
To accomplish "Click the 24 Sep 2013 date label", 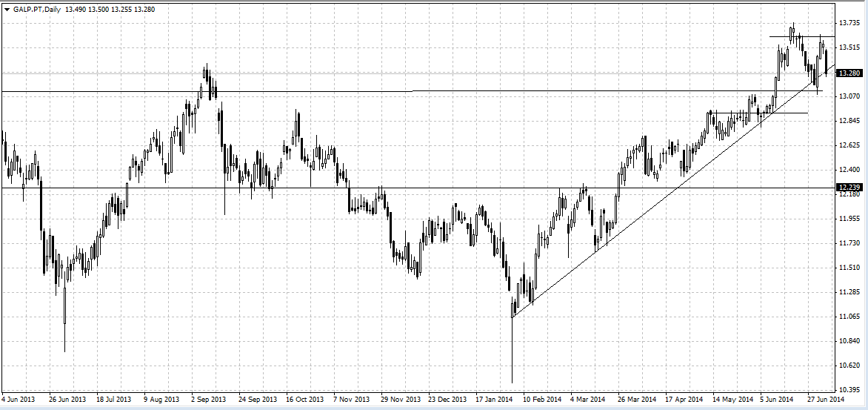I will [258, 399].
